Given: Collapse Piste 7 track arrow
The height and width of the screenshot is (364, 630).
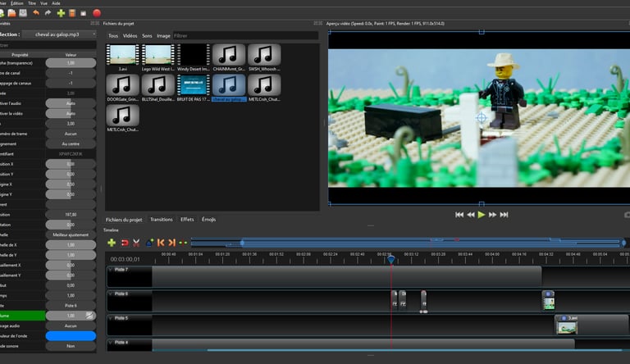Looking at the screenshot, I should point(110,270).
